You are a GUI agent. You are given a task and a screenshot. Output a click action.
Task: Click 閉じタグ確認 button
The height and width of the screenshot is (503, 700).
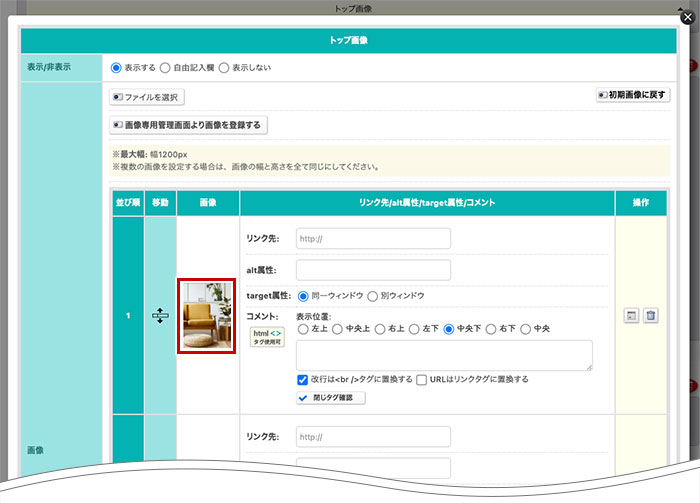click(331, 398)
